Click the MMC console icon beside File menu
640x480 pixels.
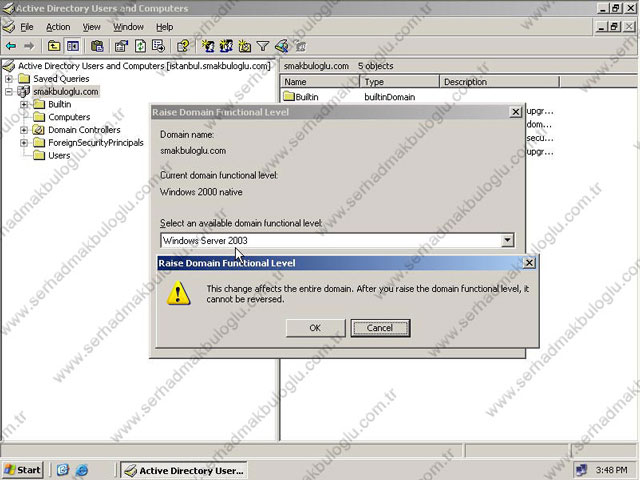pyautogui.click(x=9, y=27)
